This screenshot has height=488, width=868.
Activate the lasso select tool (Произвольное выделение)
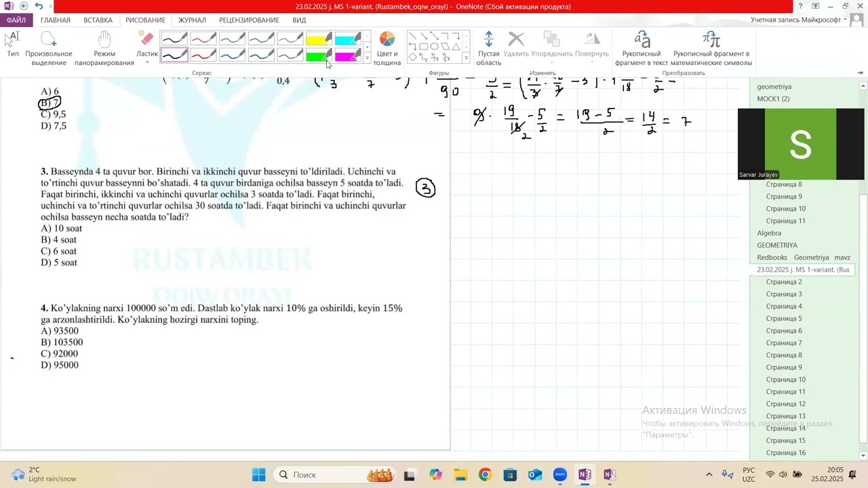(x=49, y=48)
